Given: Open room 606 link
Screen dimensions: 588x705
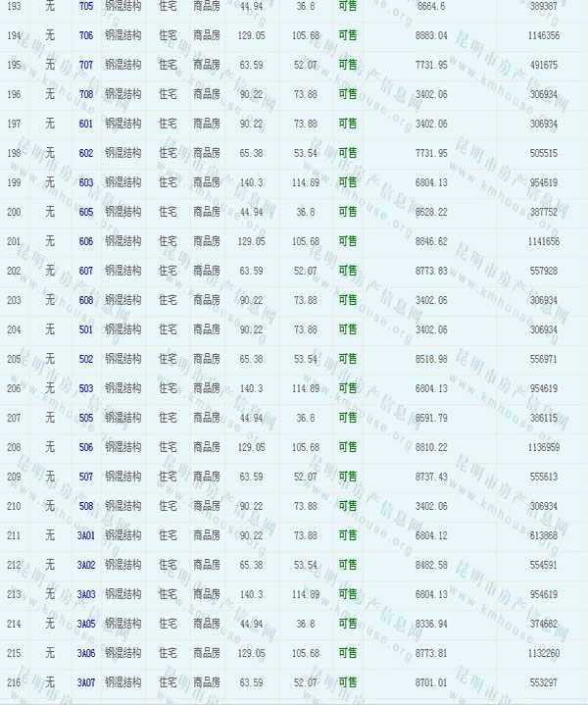Looking at the screenshot, I should coord(85,241).
